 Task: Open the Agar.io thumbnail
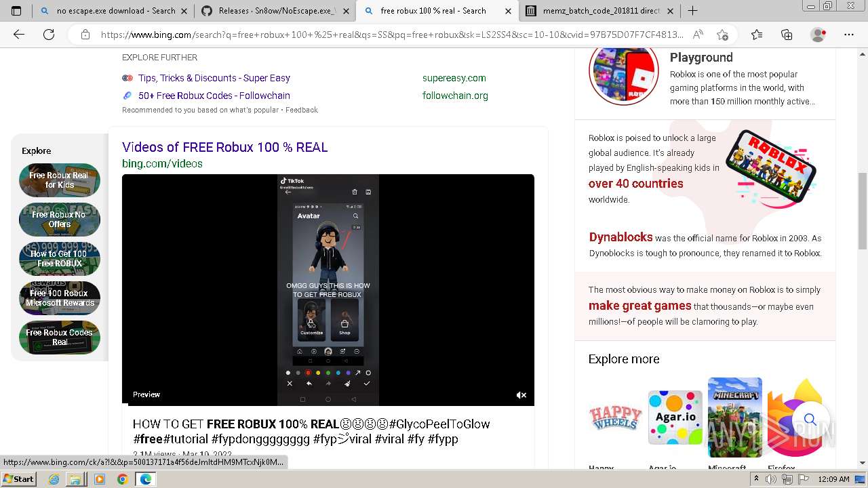(x=675, y=418)
